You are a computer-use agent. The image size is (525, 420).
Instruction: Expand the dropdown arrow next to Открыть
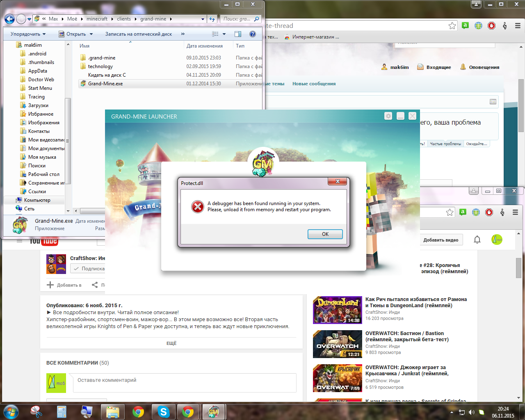(x=91, y=34)
